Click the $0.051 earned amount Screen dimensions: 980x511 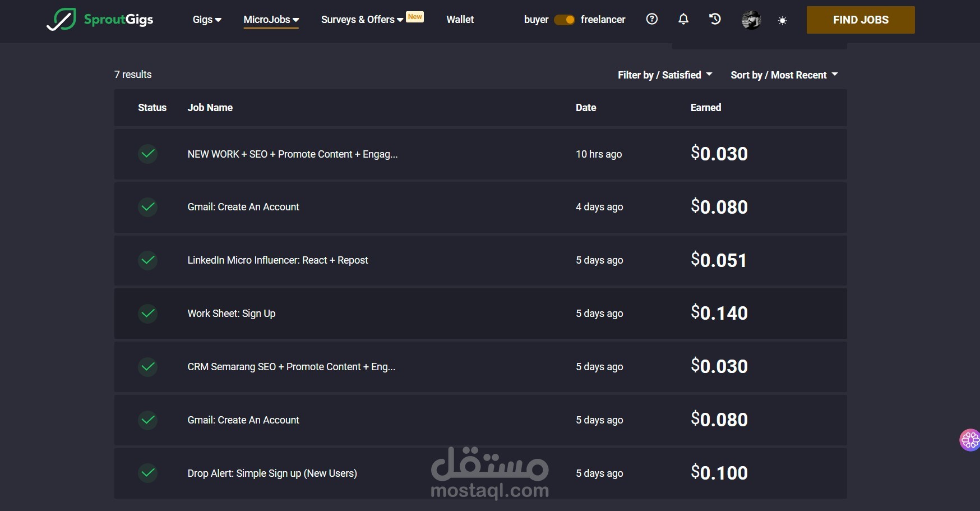coord(719,260)
